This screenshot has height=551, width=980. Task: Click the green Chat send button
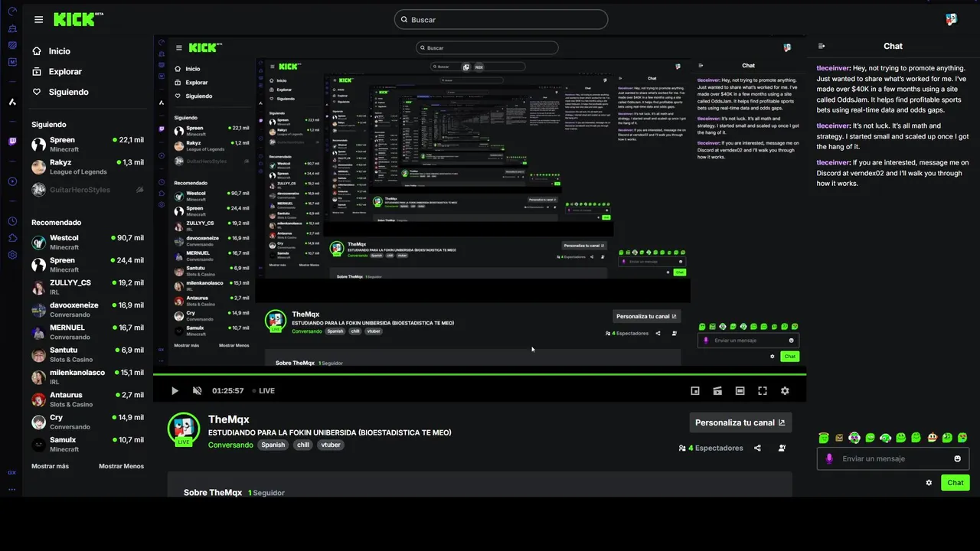(955, 483)
